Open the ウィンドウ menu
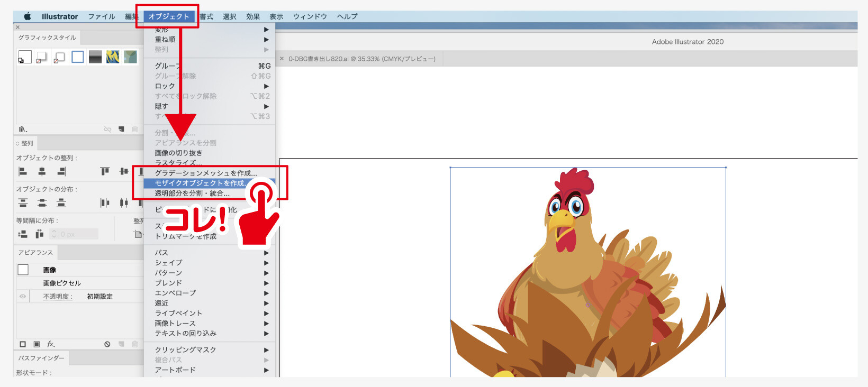Screen dimensions: 868x387 310,16
